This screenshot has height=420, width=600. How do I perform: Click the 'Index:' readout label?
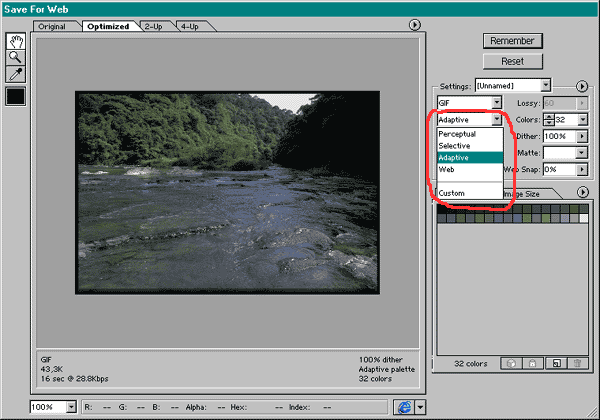coord(299,407)
